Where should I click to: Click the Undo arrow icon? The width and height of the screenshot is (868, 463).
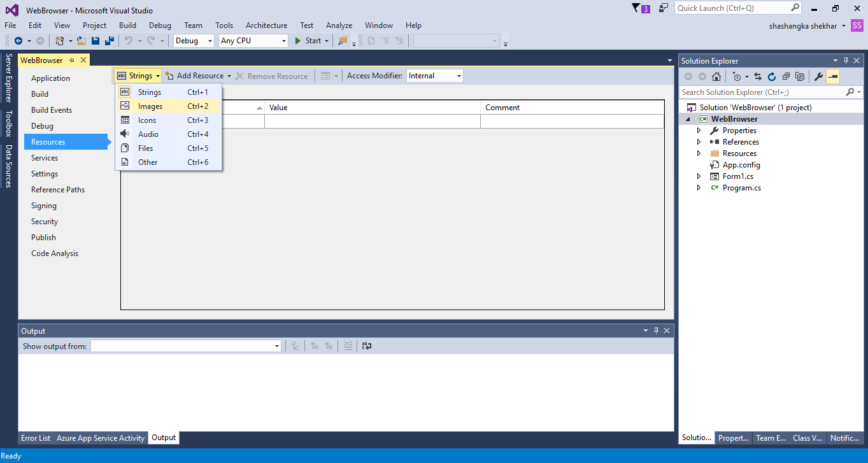click(129, 41)
